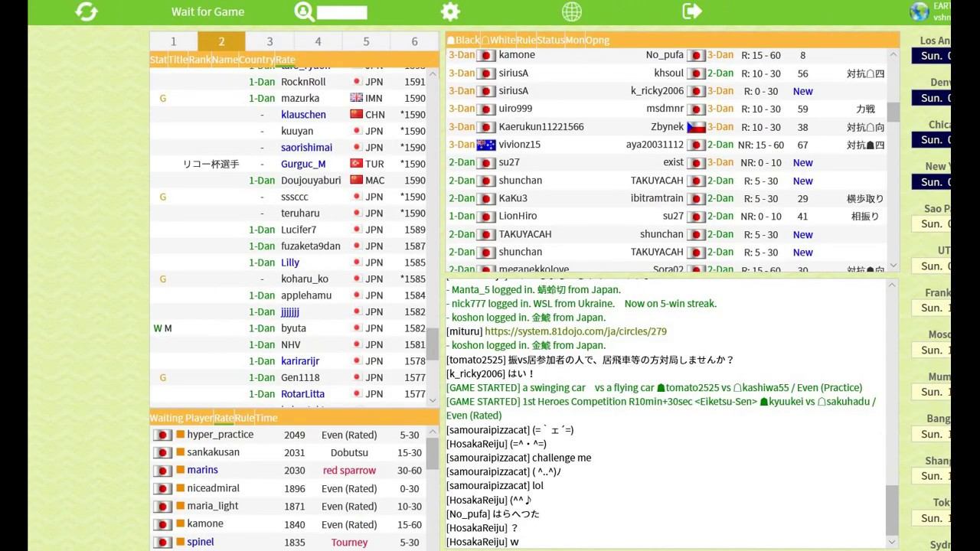This screenshot has height=551, width=980.
Task: Click the Tourney rule for spinel
Action: 349,543
